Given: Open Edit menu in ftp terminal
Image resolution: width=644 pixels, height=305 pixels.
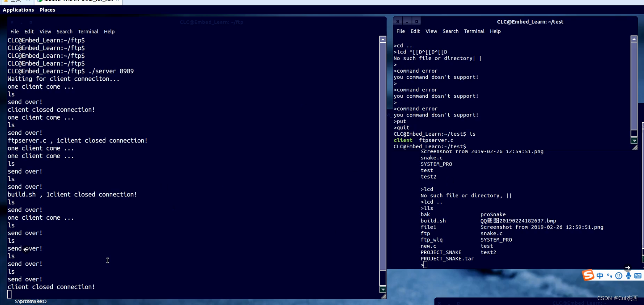Looking at the screenshot, I should (29, 31).
